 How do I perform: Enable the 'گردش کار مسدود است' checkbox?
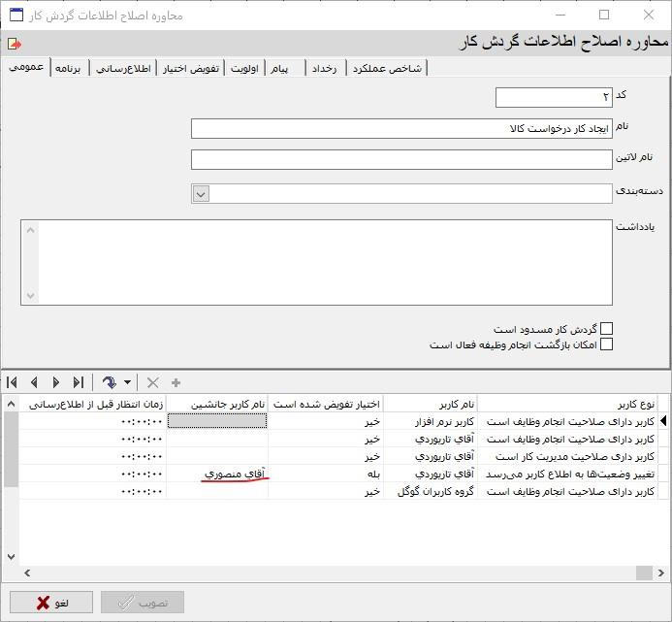pyautogui.click(x=606, y=329)
